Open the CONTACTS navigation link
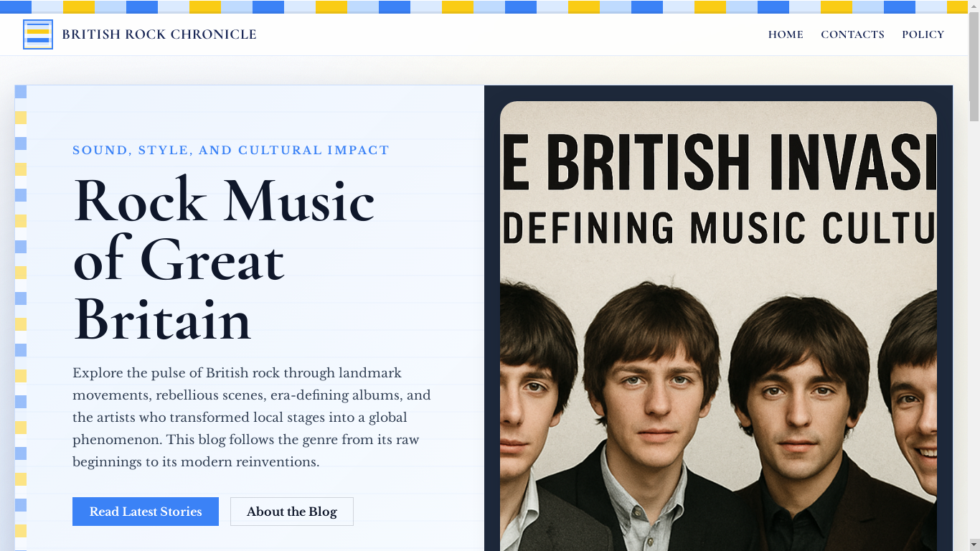The height and width of the screenshot is (551, 980). (852, 34)
